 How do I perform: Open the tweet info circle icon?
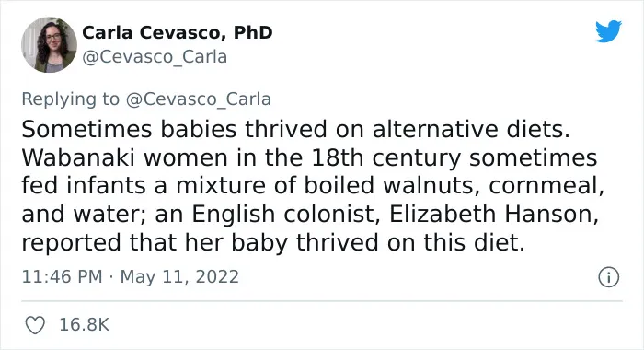[608, 277]
